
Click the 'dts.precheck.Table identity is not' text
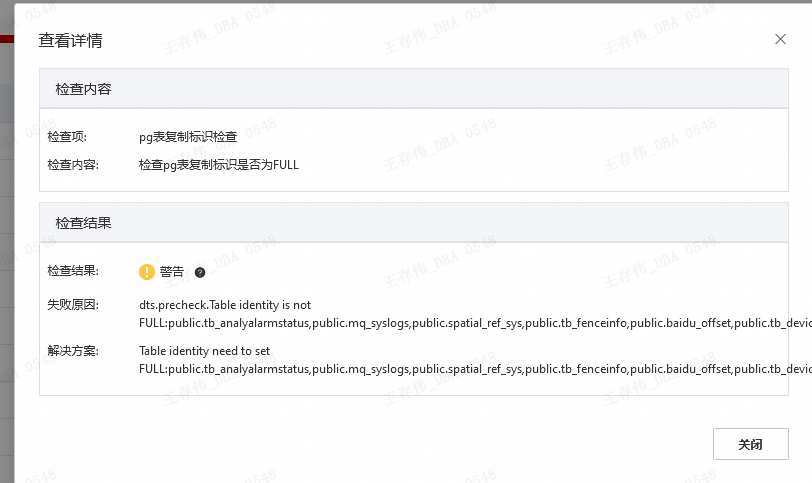pyautogui.click(x=225, y=304)
